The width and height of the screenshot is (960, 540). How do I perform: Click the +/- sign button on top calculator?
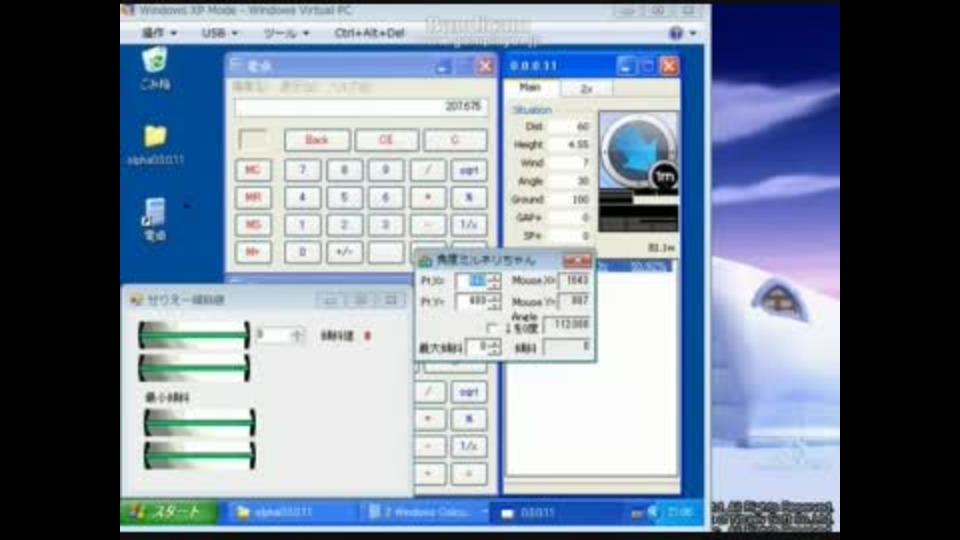pos(344,252)
